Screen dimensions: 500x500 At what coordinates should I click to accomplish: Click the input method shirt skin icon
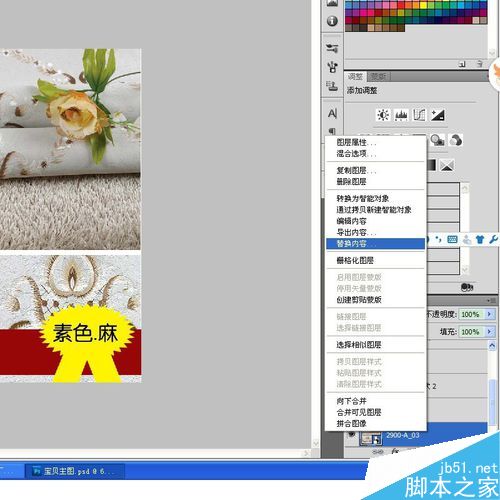(x=480, y=239)
